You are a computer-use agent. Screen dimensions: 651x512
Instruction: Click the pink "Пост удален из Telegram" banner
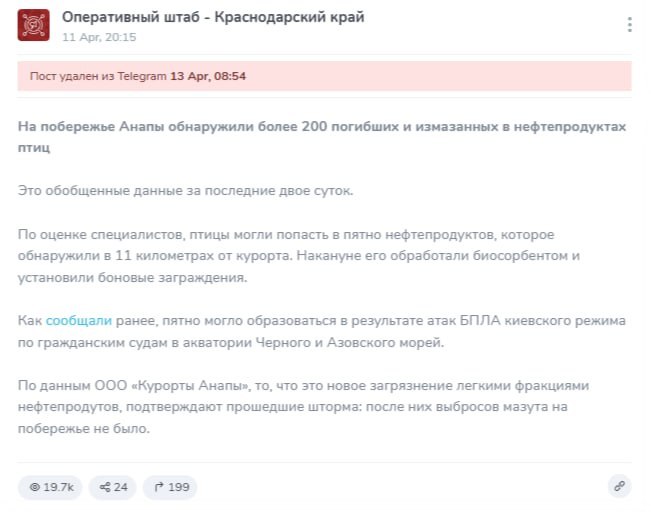(x=324, y=76)
